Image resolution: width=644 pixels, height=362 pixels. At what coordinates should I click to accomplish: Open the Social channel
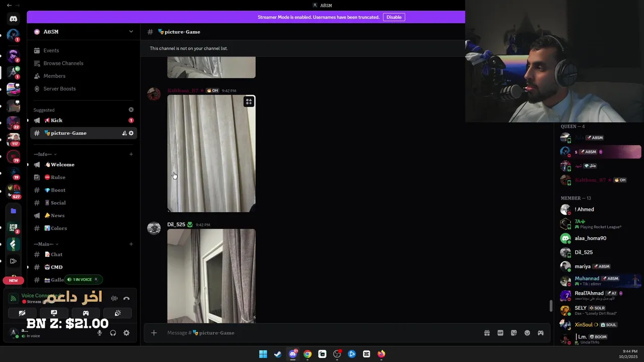[84, 203]
